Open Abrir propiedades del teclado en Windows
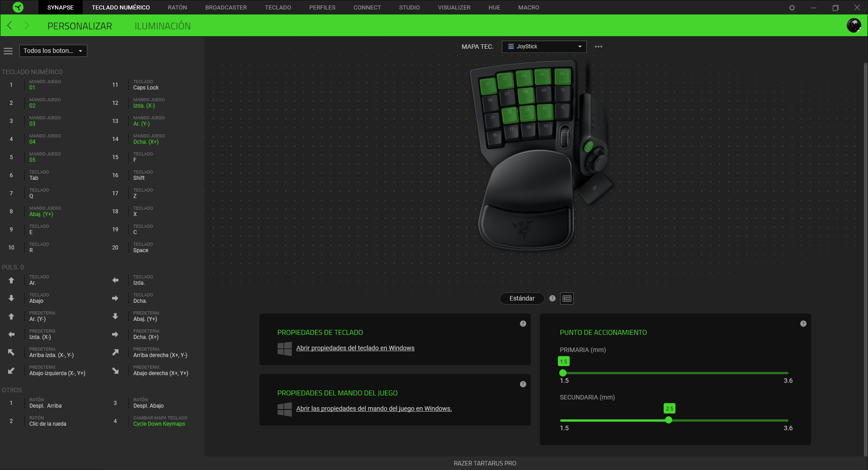 tap(355, 348)
